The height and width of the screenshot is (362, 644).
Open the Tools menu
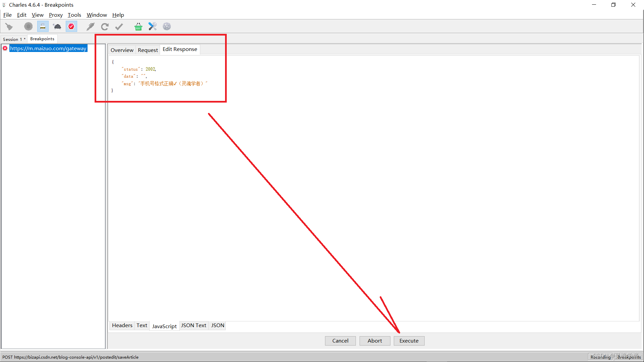pyautogui.click(x=74, y=15)
